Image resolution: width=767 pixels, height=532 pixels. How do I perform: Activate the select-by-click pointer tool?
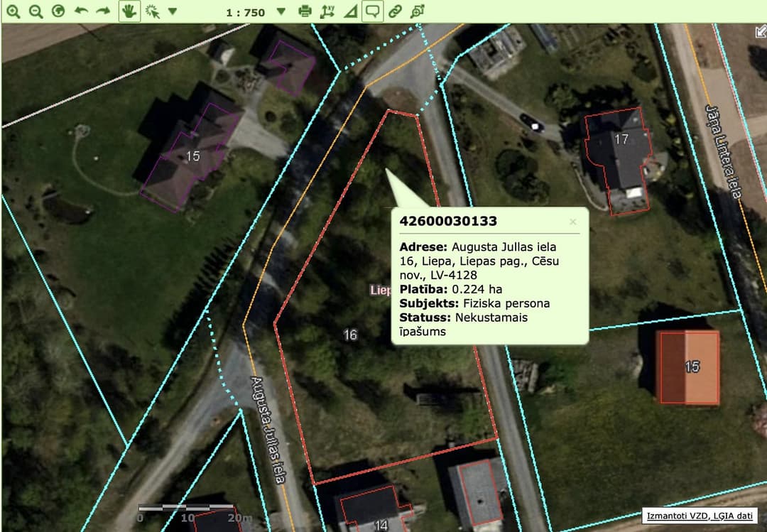point(153,12)
